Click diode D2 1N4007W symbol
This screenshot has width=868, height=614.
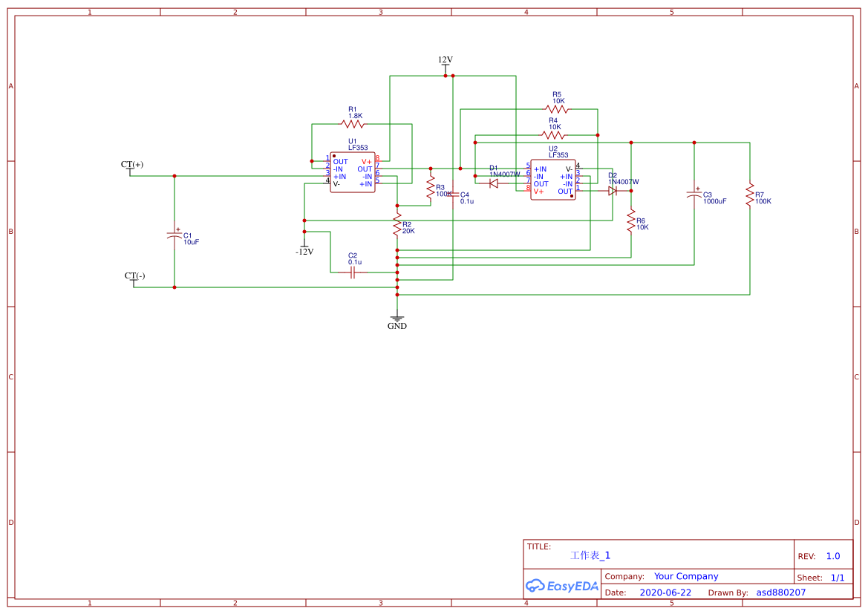[611, 189]
